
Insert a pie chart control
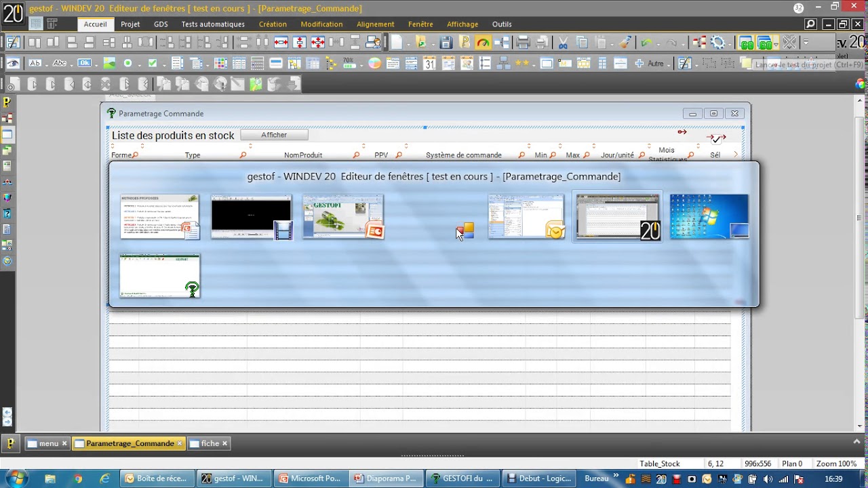[374, 63]
